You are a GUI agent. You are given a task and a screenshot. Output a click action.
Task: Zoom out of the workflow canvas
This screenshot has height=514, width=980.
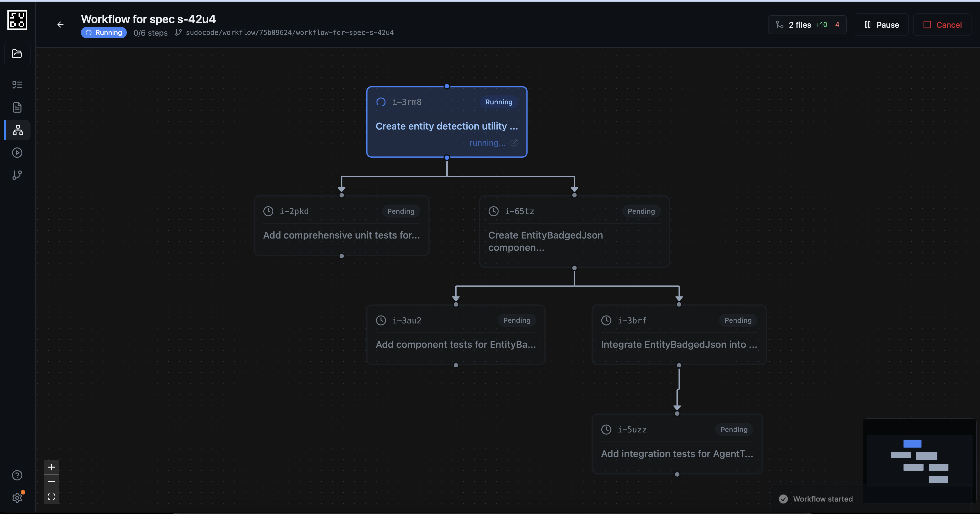51,482
